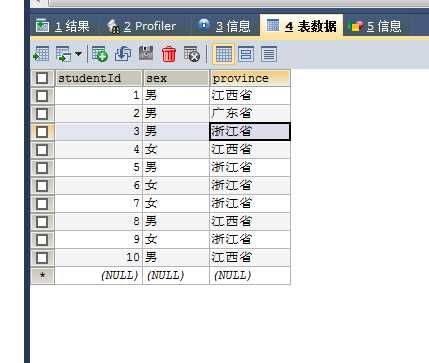
Task: Check the checkbox for studentId 6 row
Action: [x=42, y=186]
